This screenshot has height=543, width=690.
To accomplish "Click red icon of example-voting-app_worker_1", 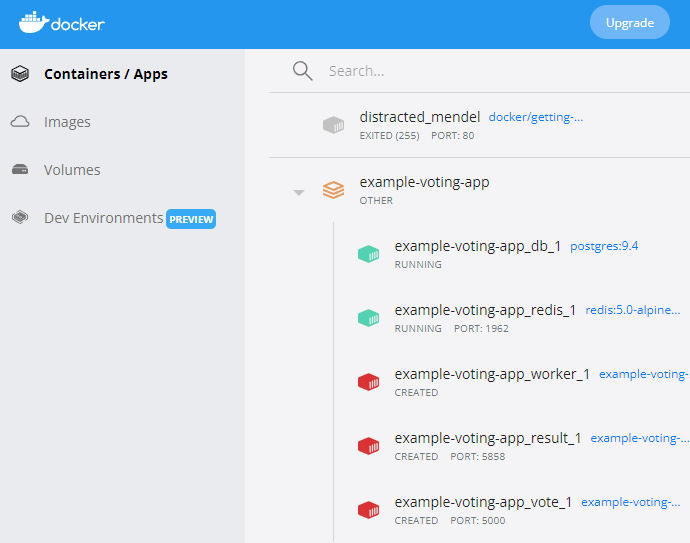I will (x=368, y=382).
